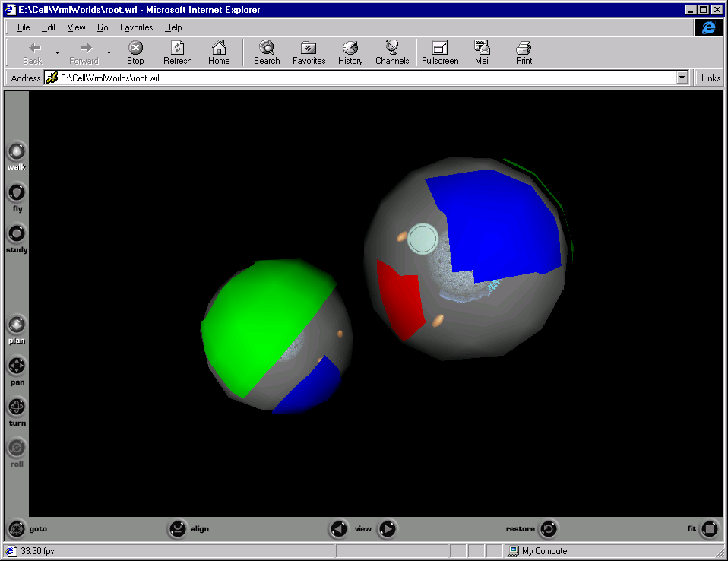Restore the original view
The image size is (728, 561).
tap(549, 528)
